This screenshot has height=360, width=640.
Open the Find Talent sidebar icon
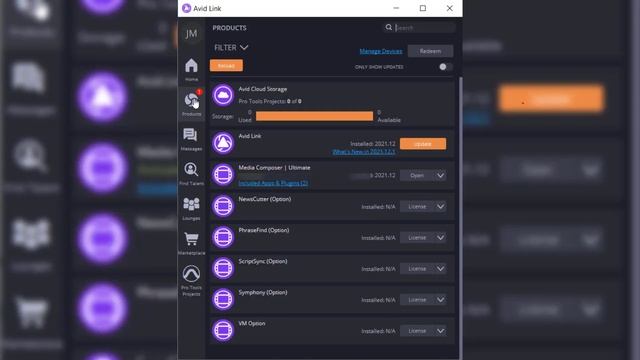pos(191,173)
